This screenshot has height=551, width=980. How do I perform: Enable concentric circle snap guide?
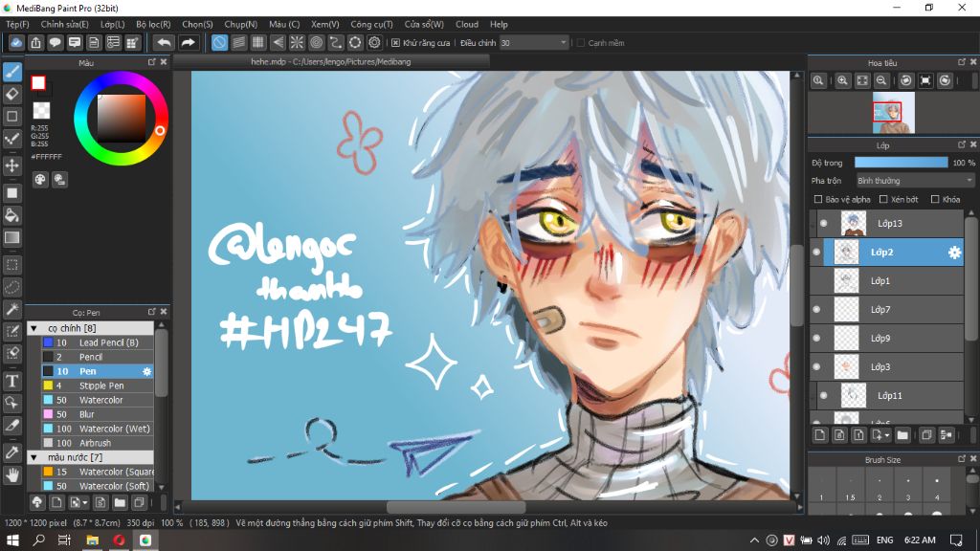[316, 42]
